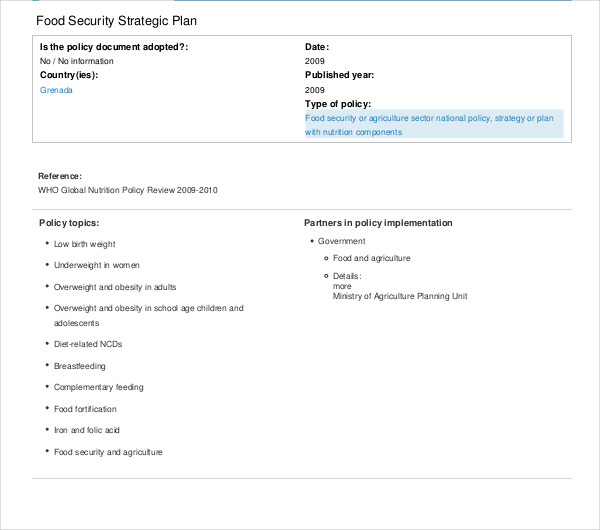Click the Partners in policy implementation heading
Screen dimensions: 600x530
[x=378, y=222]
